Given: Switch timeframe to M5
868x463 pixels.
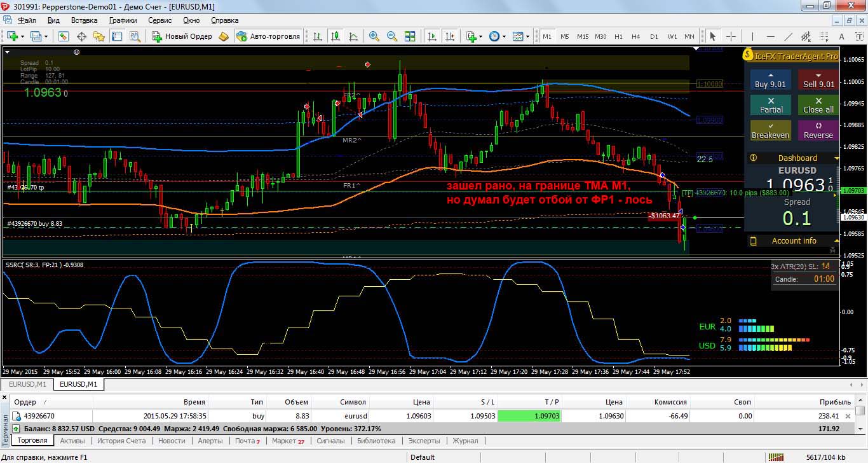Looking at the screenshot, I should coord(564,36).
